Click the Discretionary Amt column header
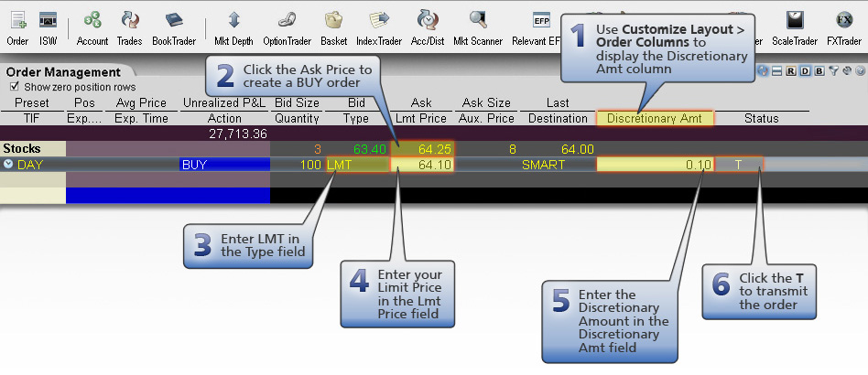The image size is (868, 375). pos(654,118)
